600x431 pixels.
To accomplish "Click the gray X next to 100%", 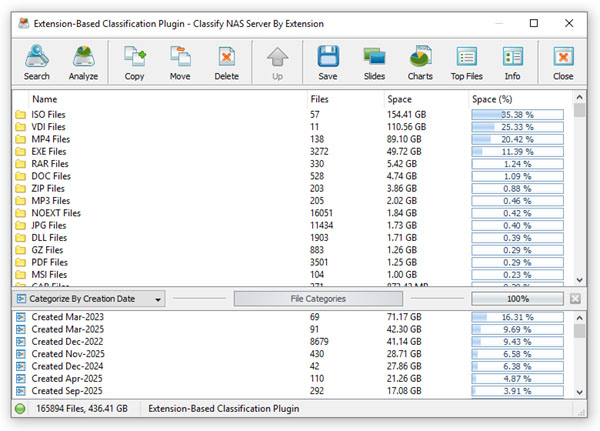I will tap(575, 299).
